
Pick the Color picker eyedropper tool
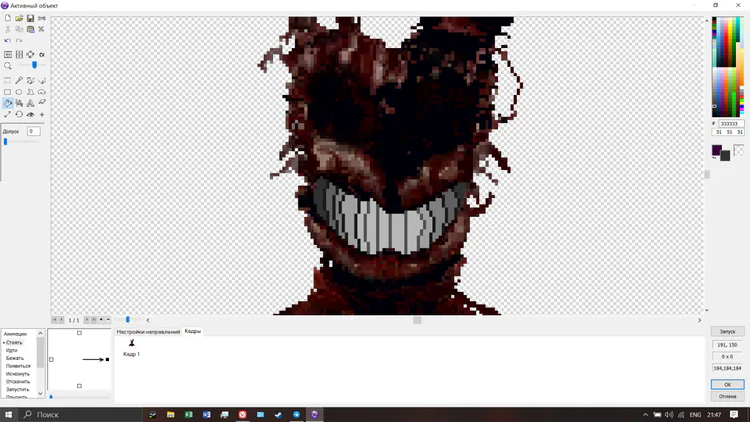pos(19,80)
